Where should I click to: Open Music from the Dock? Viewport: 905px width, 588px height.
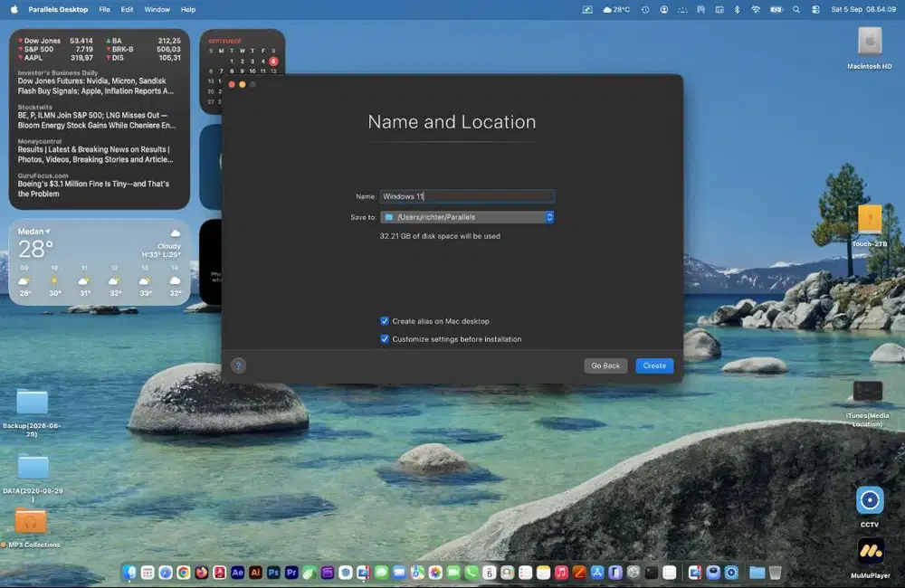562,573
